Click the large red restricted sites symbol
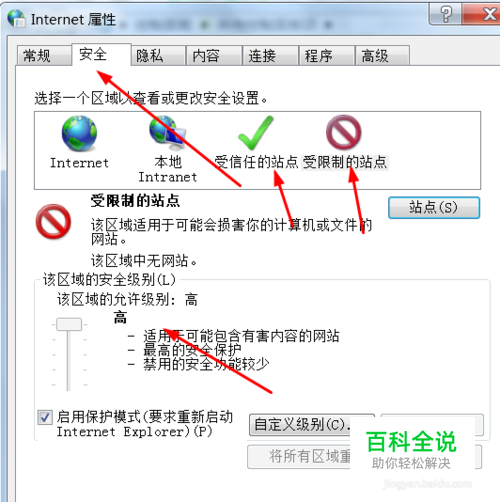Screen dimensions: 500x502 coord(53,222)
